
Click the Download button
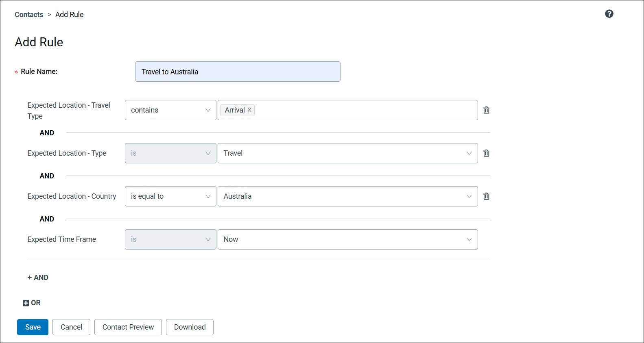(x=190, y=327)
